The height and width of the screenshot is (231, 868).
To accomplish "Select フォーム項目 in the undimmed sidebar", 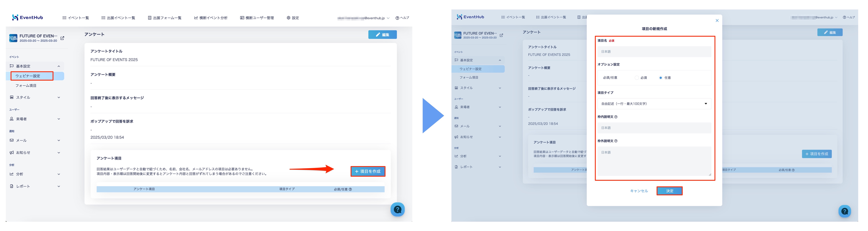I will point(26,86).
